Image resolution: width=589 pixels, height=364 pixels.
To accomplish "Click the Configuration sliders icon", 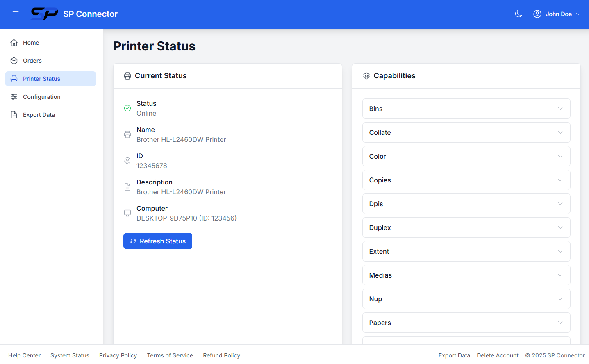I will [x=14, y=96].
